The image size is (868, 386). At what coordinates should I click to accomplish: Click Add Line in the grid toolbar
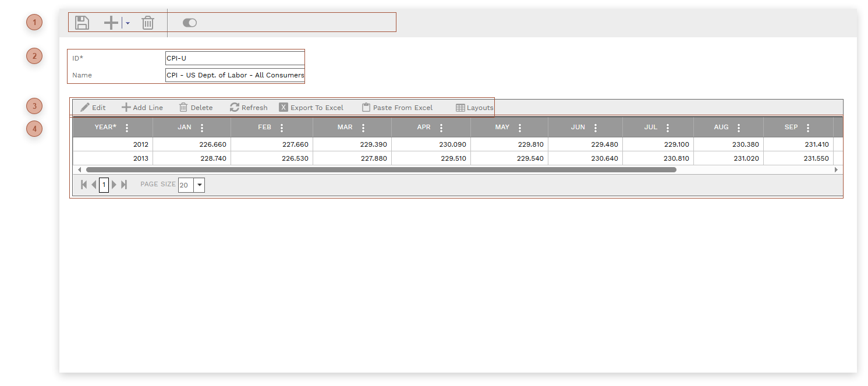tap(142, 108)
